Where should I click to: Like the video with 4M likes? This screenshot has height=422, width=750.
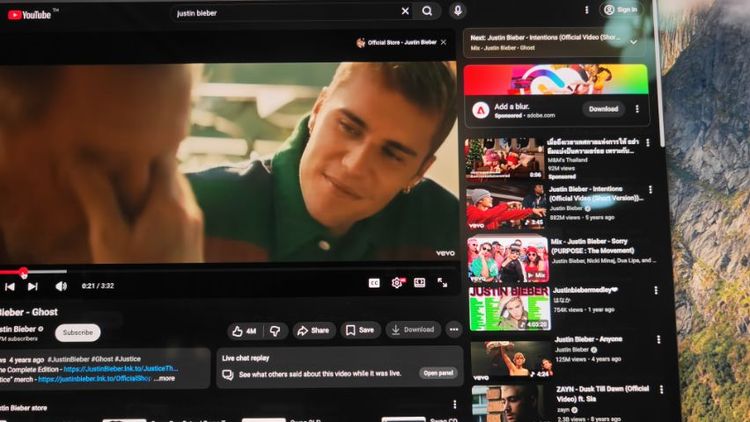pos(244,331)
